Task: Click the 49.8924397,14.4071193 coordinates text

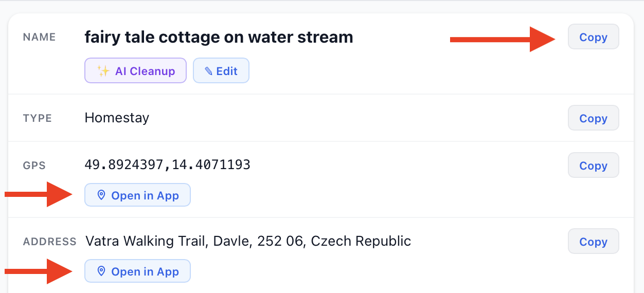Action: tap(167, 165)
